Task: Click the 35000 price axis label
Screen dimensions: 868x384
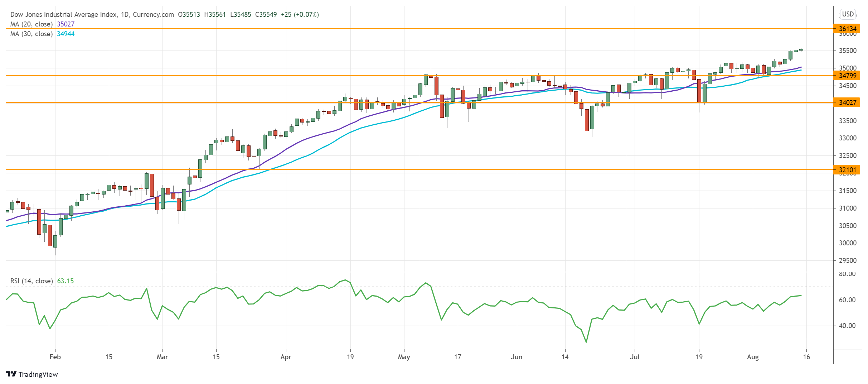Action: [x=848, y=68]
